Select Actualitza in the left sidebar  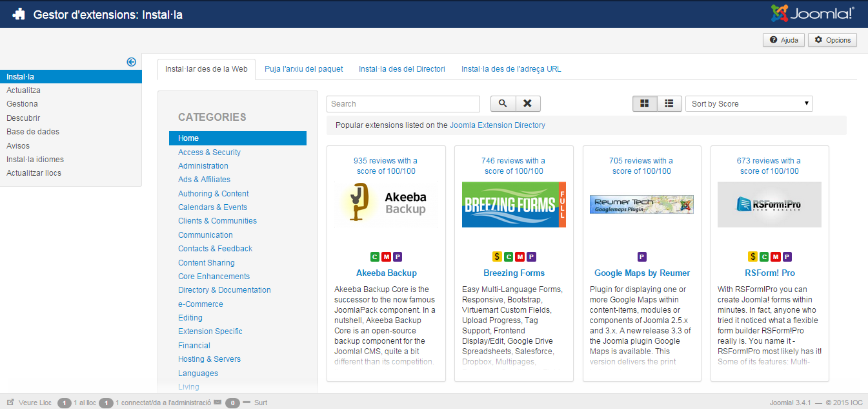point(23,90)
